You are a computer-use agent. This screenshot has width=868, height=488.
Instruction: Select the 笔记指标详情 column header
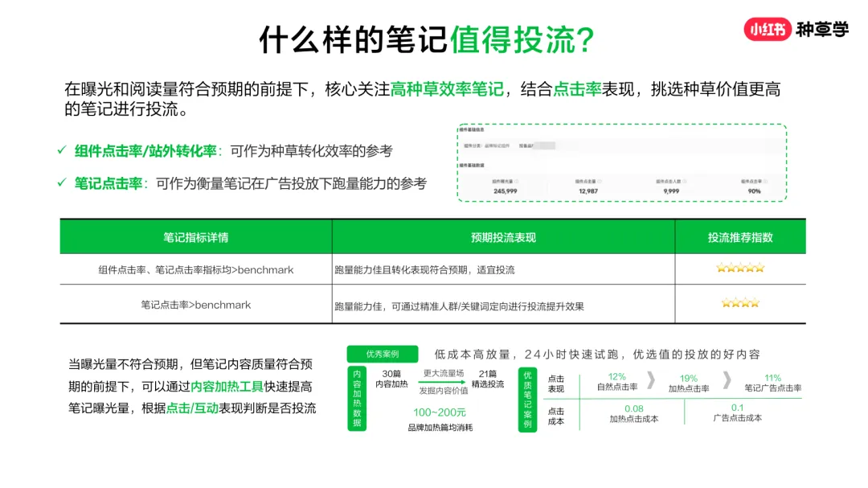[196, 237]
